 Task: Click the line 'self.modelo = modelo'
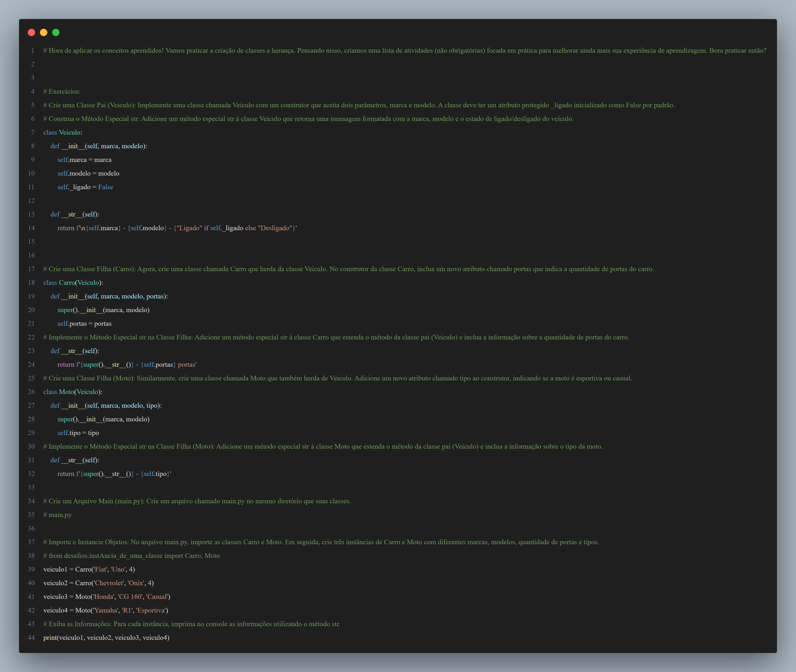click(x=88, y=173)
